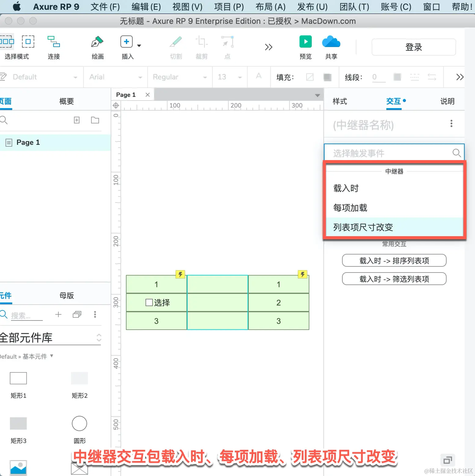Image resolution: width=475 pixels, height=476 pixels.
Task: Click 载入时 -> 排序列表项 button
Action: click(x=394, y=261)
